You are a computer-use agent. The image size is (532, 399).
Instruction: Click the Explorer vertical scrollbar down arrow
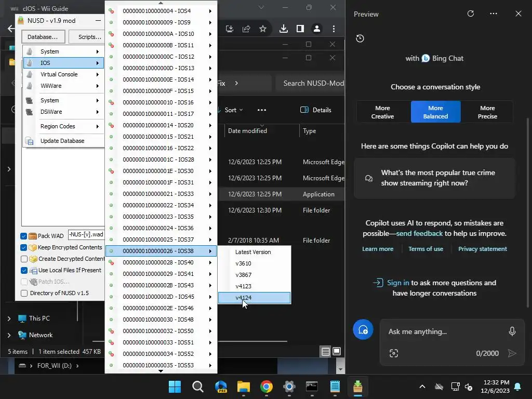coord(340,369)
